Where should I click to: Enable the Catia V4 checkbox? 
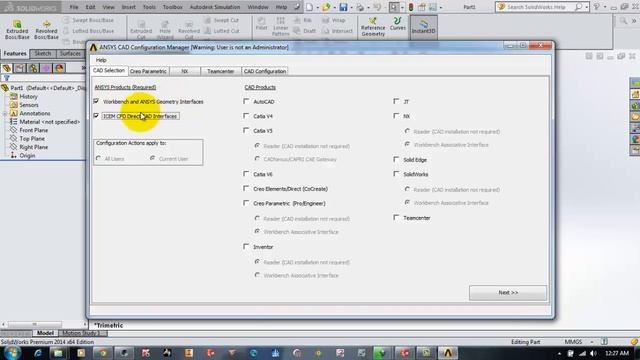click(246, 116)
